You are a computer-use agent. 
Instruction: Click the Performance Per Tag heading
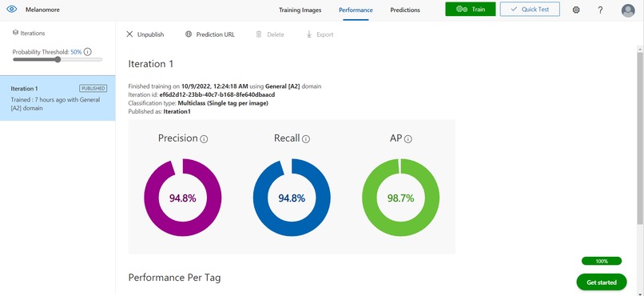point(174,278)
